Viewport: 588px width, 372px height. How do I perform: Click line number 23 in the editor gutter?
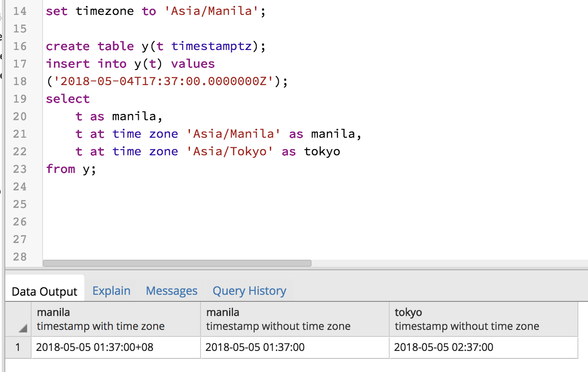(21, 169)
